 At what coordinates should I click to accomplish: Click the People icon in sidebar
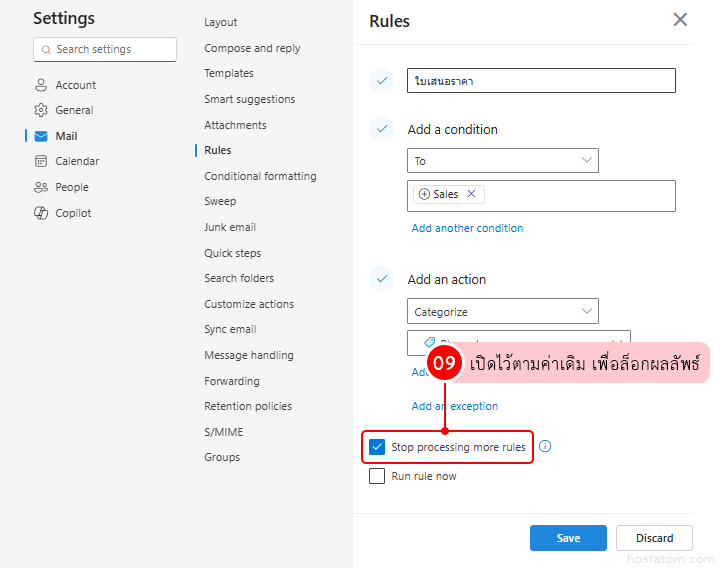pyautogui.click(x=41, y=187)
